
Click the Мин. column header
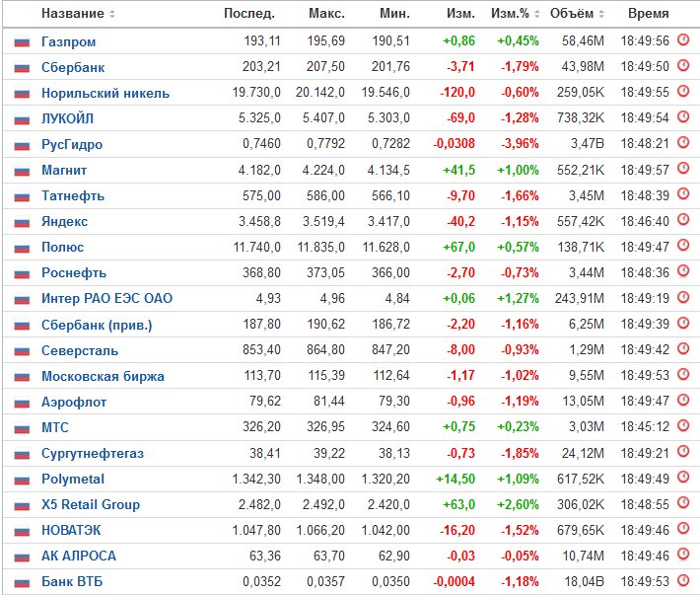point(394,14)
